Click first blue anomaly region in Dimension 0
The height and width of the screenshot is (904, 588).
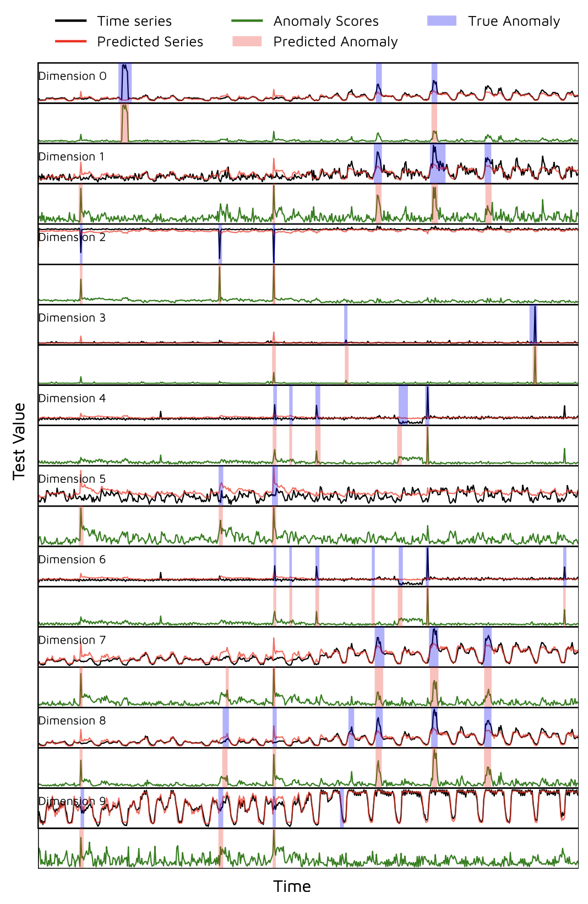[125, 83]
